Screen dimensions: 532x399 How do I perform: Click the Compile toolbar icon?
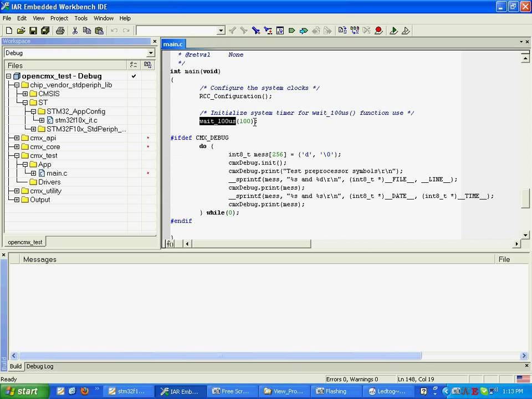click(342, 31)
